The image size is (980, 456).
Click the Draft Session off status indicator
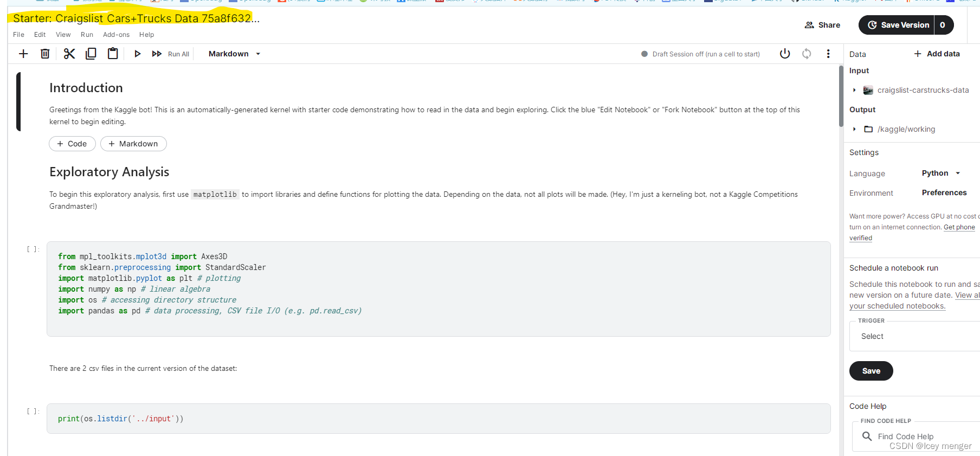pos(700,54)
